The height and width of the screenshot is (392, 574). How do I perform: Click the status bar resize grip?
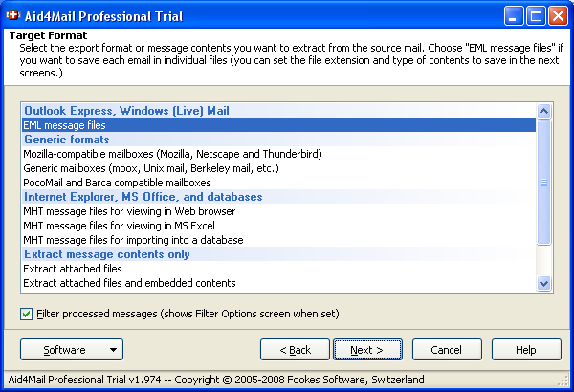coord(563,381)
